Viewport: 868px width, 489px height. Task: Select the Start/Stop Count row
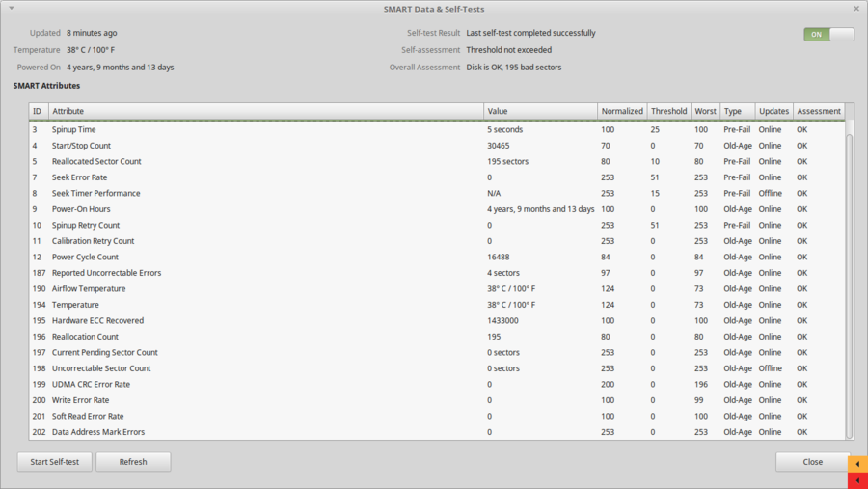click(437, 146)
